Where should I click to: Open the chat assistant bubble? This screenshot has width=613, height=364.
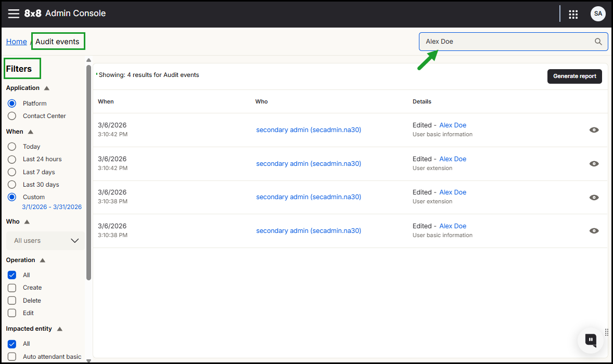coord(590,340)
